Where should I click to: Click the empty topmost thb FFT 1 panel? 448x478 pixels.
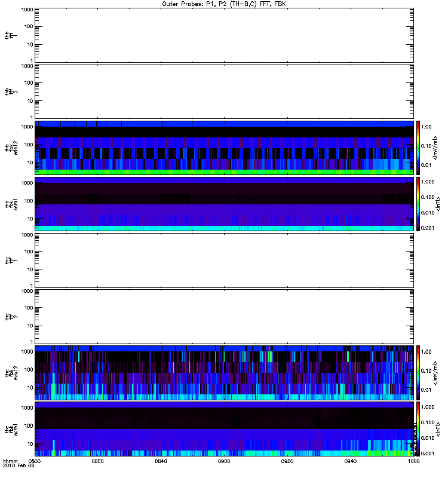224,35
